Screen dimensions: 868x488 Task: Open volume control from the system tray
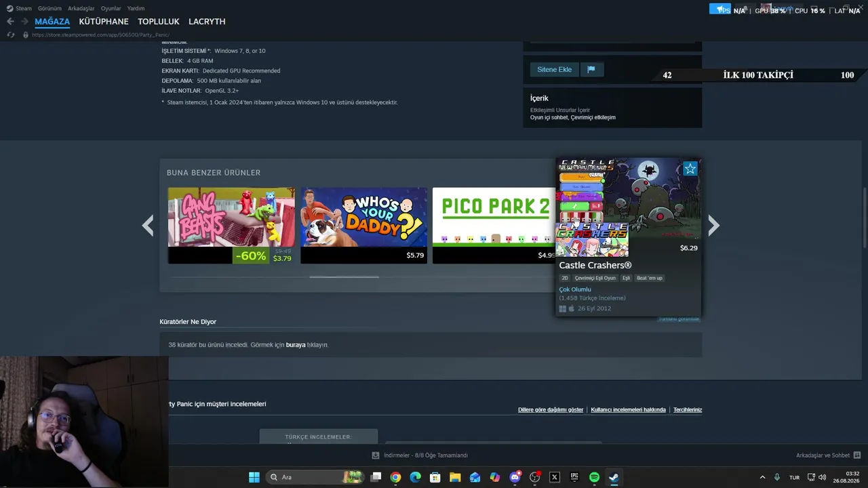[x=823, y=477]
